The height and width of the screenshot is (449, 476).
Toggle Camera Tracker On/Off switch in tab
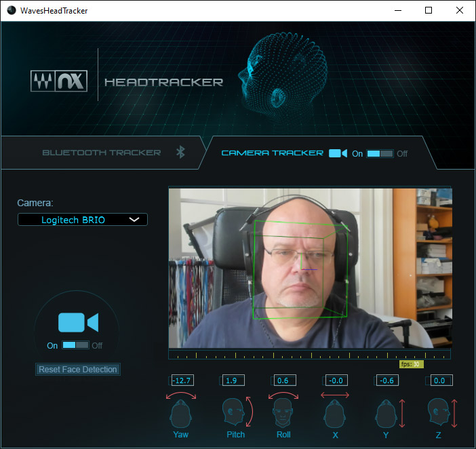(380, 154)
